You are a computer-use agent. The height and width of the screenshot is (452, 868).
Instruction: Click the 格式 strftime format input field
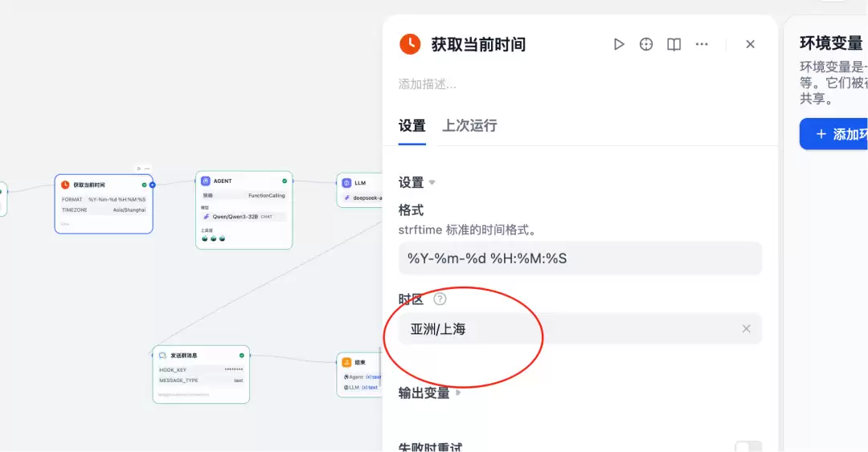pos(579,259)
